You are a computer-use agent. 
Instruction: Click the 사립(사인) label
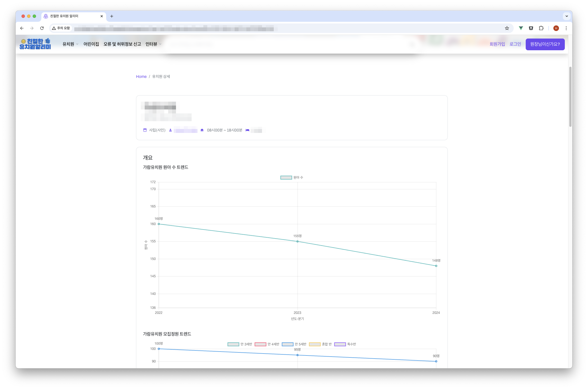[157, 130]
